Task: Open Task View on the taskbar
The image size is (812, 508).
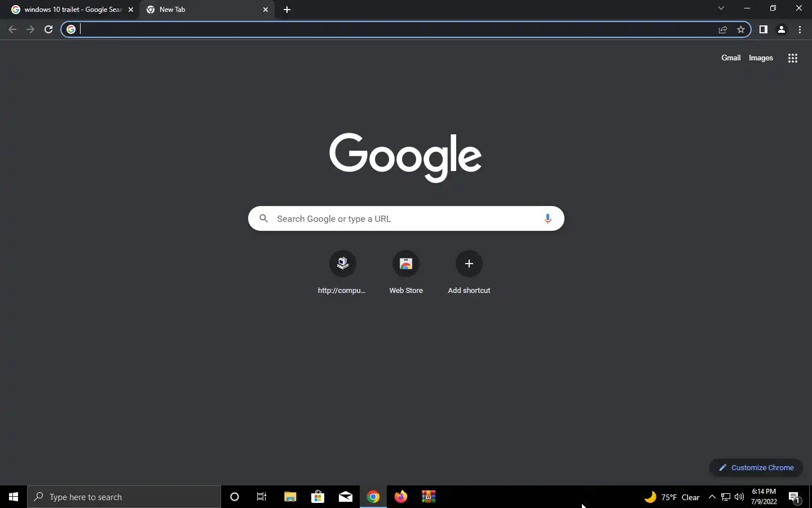Action: (x=262, y=497)
